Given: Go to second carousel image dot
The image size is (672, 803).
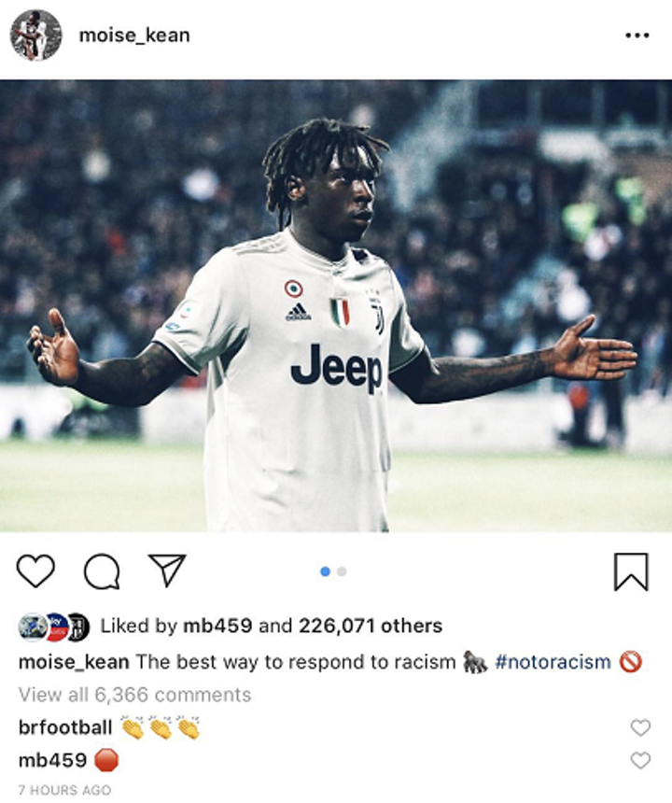Looking at the screenshot, I should click(342, 571).
